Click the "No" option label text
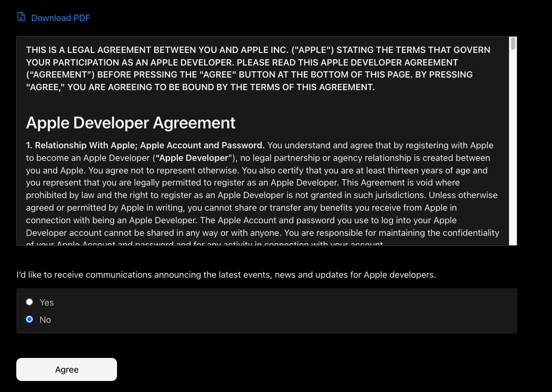 (46, 320)
